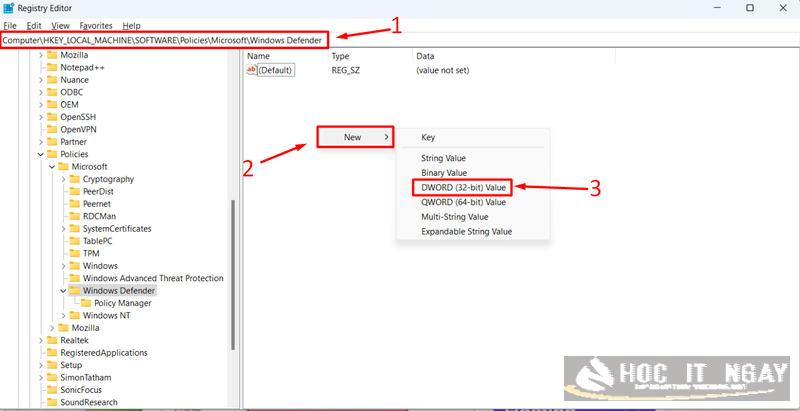Click the Windows Defender folder icon

74,291
